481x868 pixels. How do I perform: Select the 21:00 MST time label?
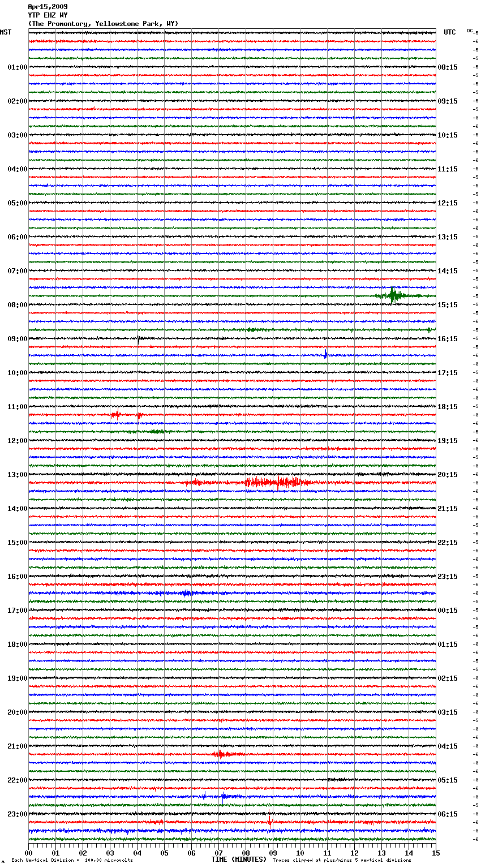[x=18, y=746]
